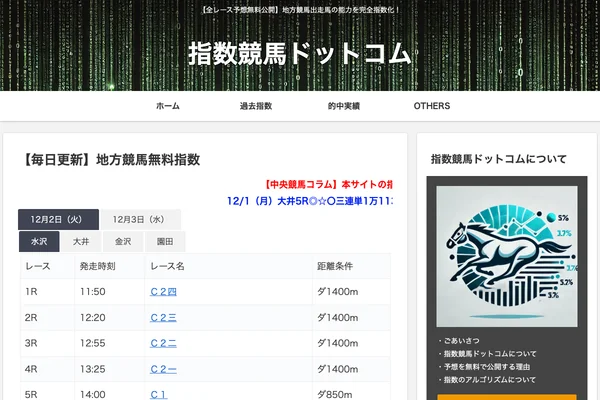Click the 距離条件 column header

351,266
